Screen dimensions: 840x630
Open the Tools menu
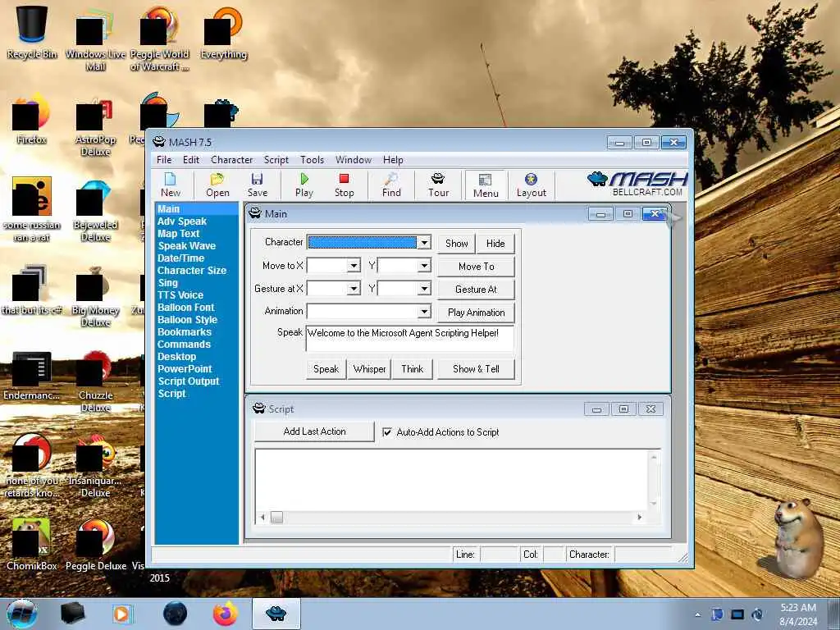click(312, 160)
